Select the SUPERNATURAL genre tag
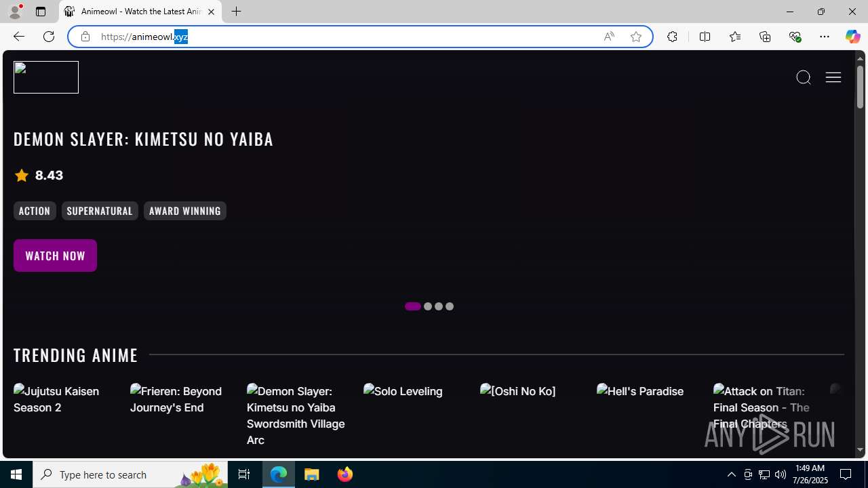The height and width of the screenshot is (488, 868). (100, 211)
